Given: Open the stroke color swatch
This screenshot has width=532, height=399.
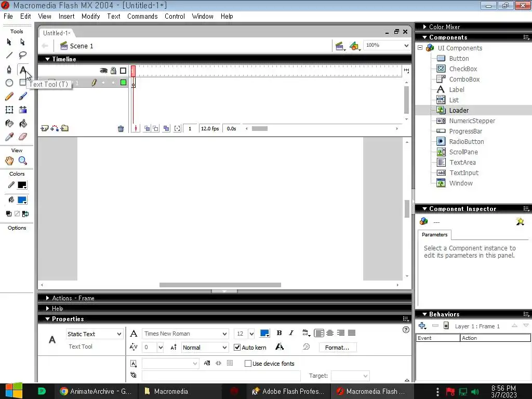Looking at the screenshot, I should point(22,185).
